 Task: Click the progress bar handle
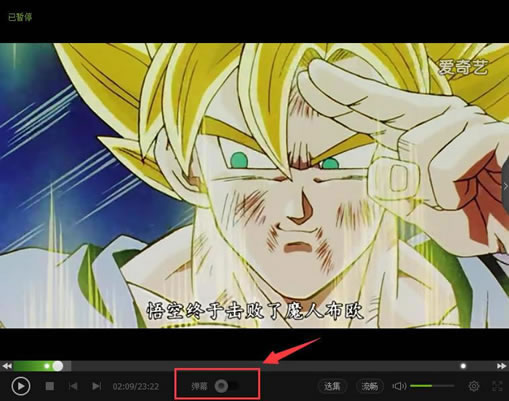pos(58,366)
